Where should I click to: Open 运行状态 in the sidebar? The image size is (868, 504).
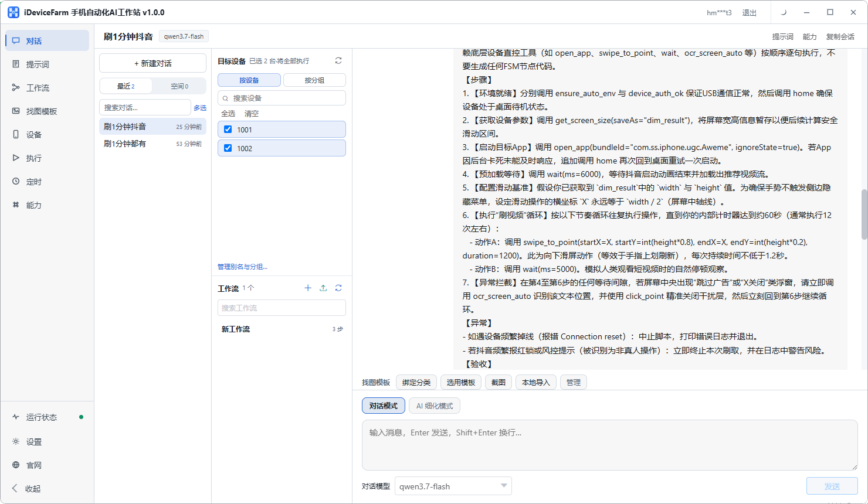click(48, 417)
